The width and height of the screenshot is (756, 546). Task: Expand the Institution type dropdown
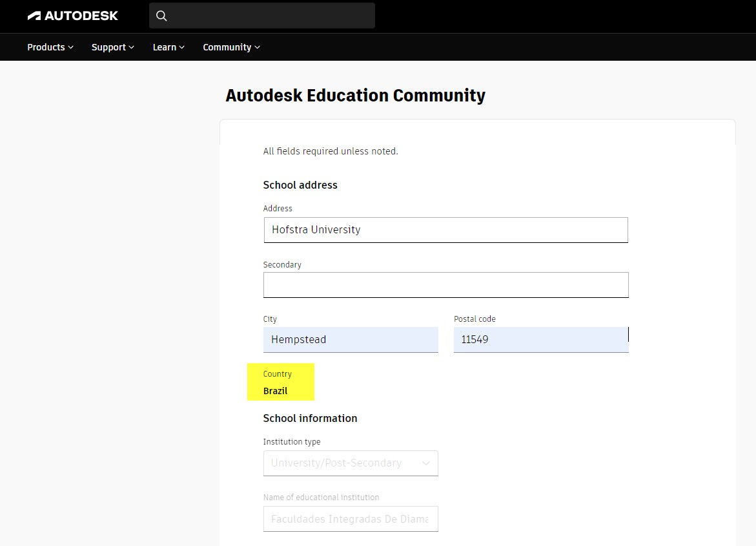click(x=351, y=463)
